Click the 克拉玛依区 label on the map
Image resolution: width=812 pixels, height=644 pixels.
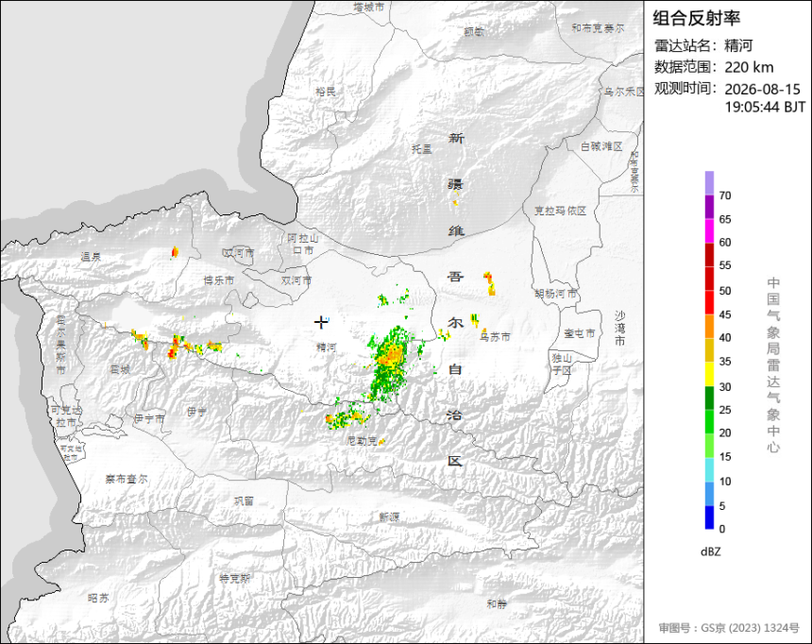tap(560, 211)
